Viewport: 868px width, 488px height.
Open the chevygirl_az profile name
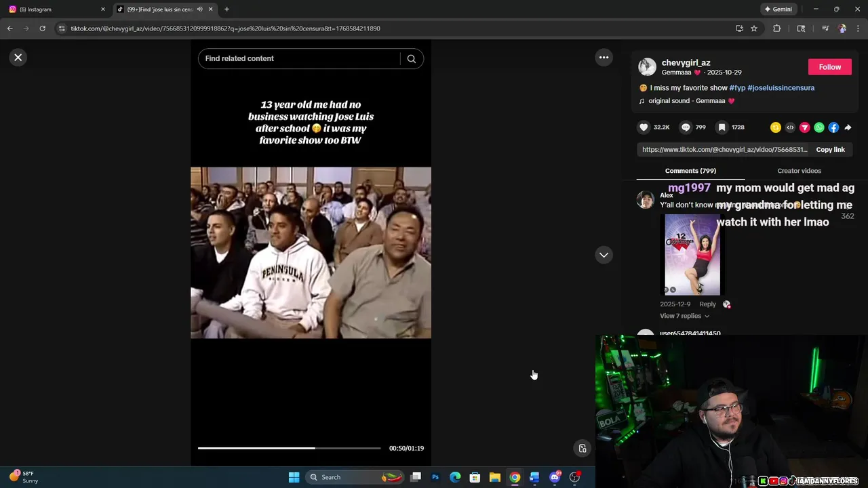(686, 63)
